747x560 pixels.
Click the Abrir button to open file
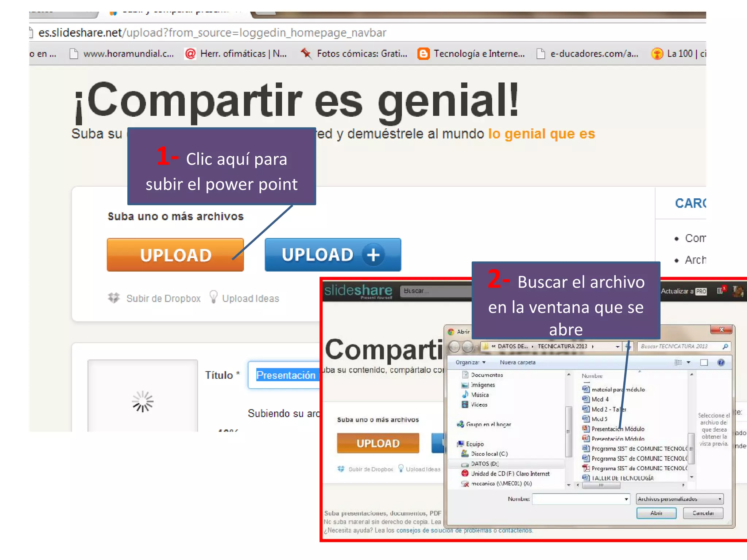tap(656, 513)
